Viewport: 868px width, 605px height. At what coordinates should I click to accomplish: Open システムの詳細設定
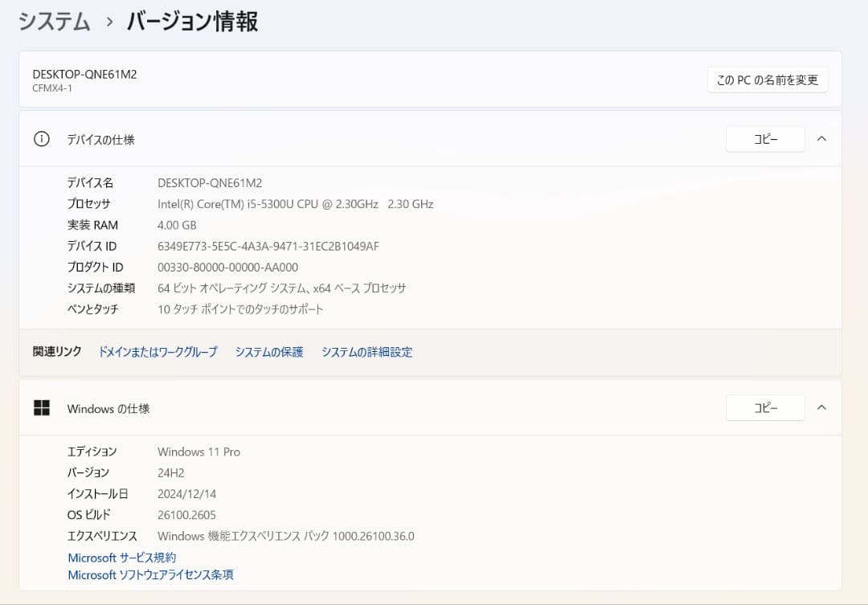pos(366,351)
